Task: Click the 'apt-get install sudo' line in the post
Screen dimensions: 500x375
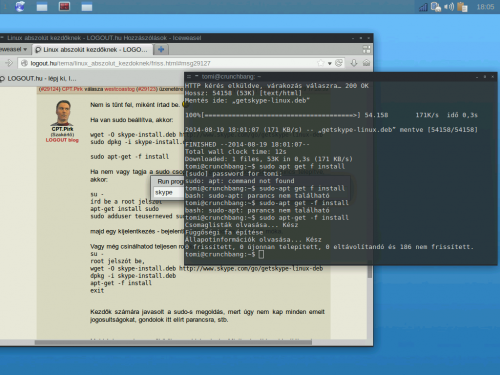Action: tap(124, 209)
